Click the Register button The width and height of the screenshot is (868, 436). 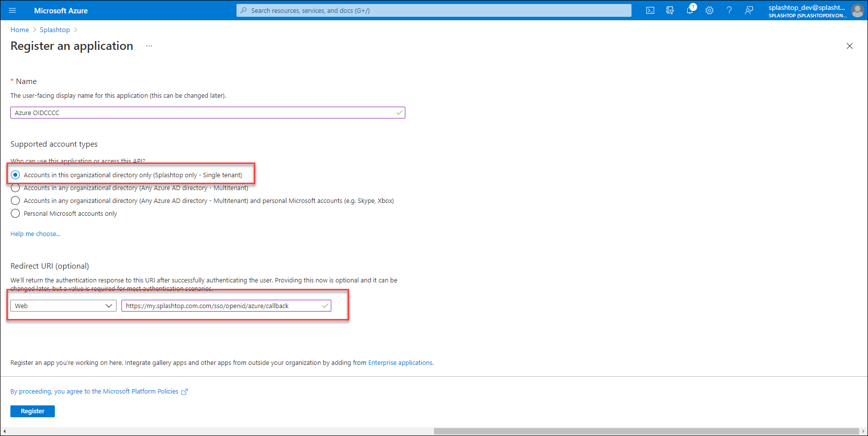coord(33,411)
